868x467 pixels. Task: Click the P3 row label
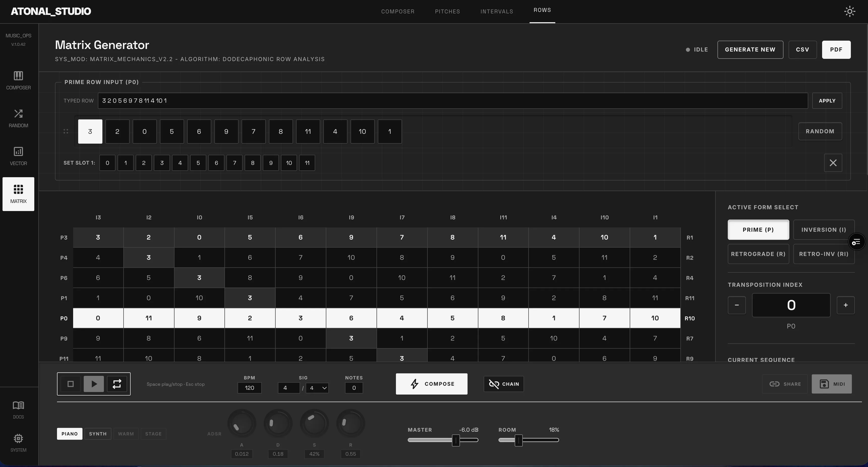(x=64, y=238)
